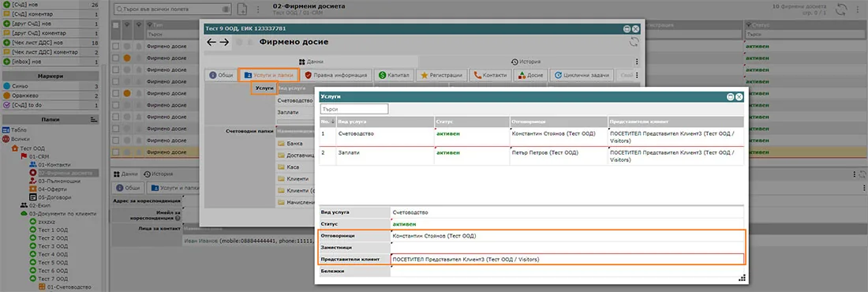Select Синьо marker filter
This screenshot has height=292, width=868.
click(51, 87)
